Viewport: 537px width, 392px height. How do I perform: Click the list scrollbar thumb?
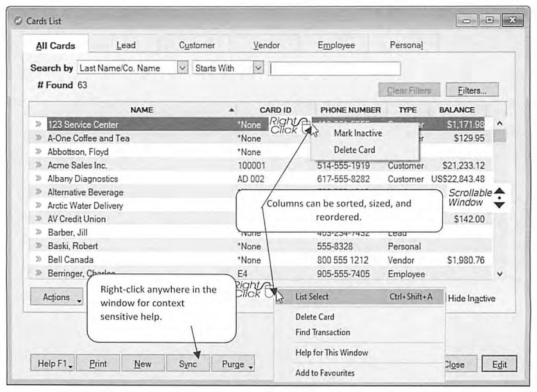(501, 135)
